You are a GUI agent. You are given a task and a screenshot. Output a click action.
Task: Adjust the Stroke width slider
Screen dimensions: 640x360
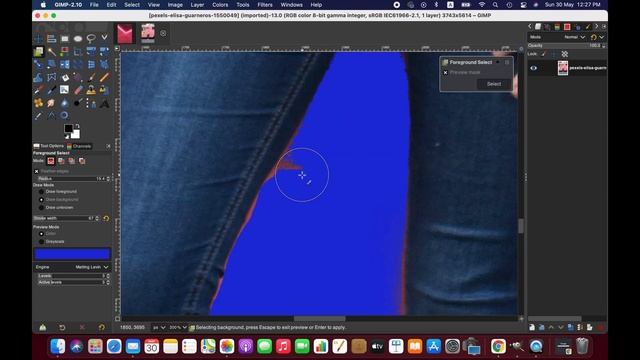[66, 218]
